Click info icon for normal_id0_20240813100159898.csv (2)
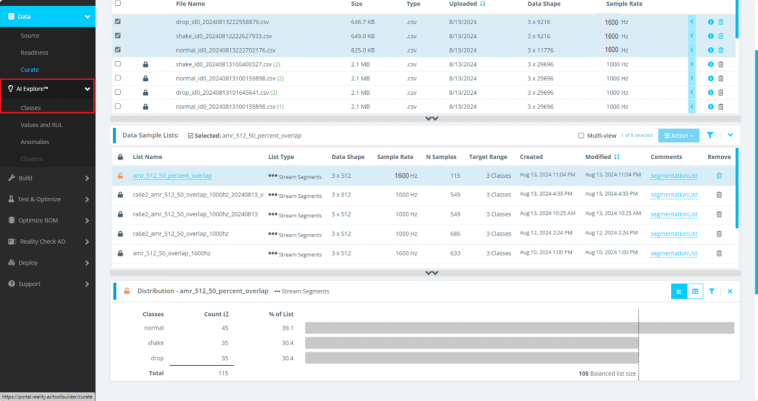This screenshot has width=758, height=401. click(x=711, y=78)
